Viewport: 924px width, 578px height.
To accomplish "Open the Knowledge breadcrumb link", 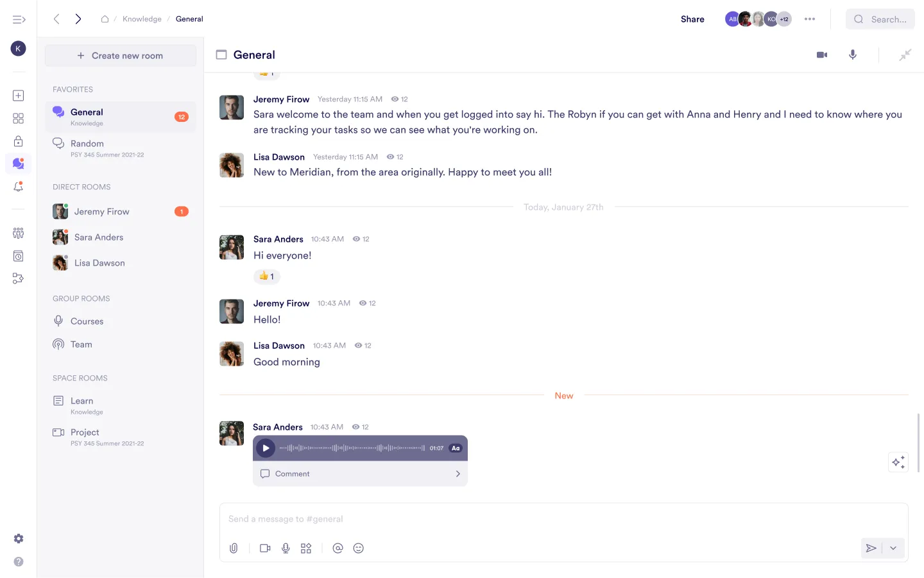I will pyautogui.click(x=142, y=19).
